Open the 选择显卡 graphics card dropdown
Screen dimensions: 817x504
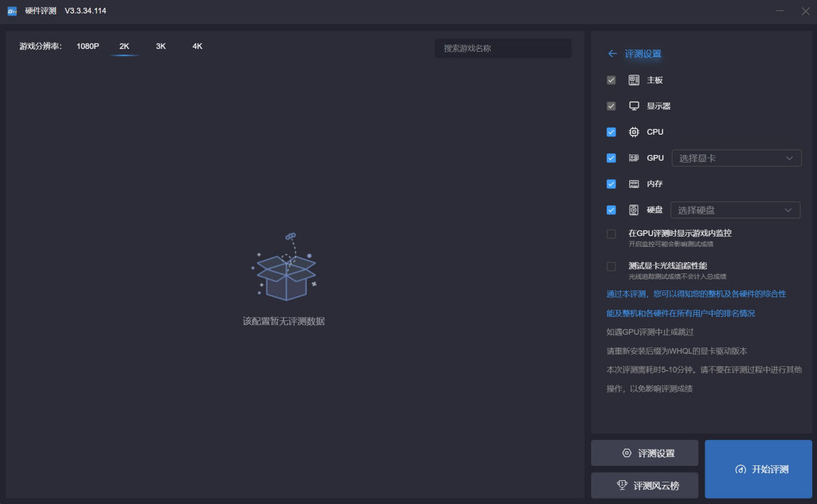pyautogui.click(x=736, y=158)
